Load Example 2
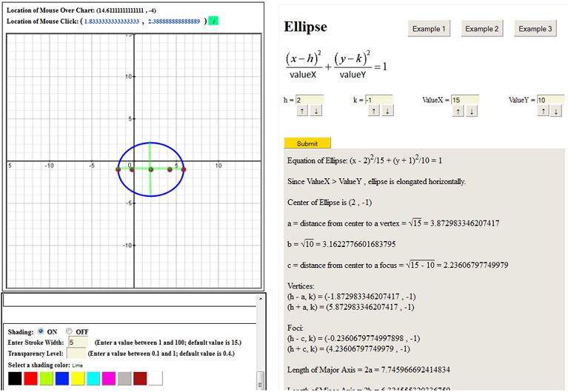Screen dimensions: 568x392 482,29
